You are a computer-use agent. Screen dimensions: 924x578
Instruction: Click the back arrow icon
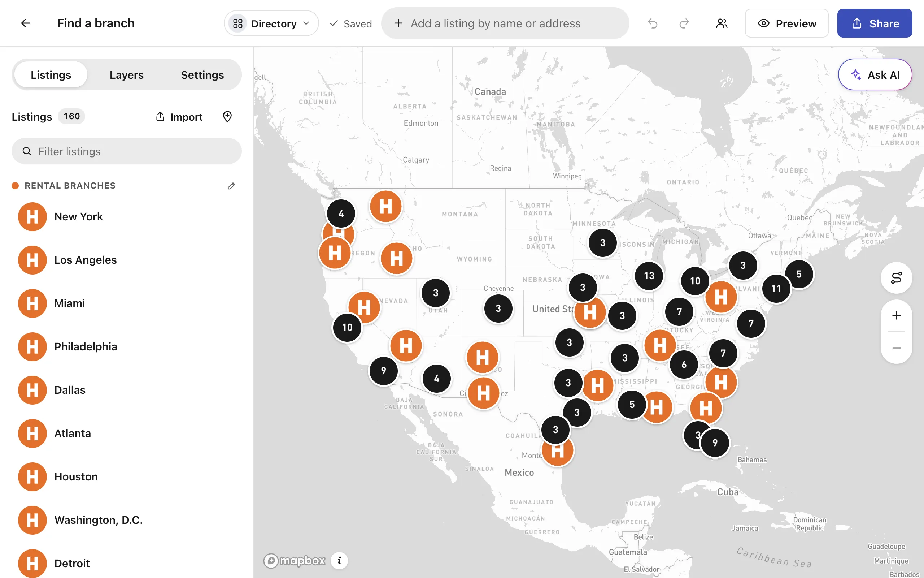pyautogui.click(x=26, y=23)
